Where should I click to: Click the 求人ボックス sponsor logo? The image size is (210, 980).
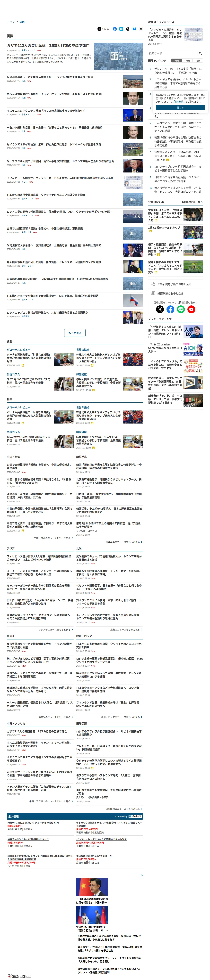(x=135, y=816)
